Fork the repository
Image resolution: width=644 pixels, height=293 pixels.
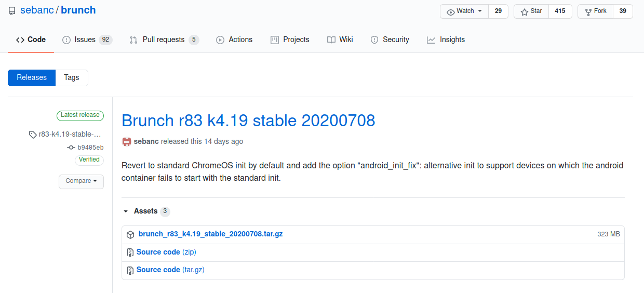595,11
